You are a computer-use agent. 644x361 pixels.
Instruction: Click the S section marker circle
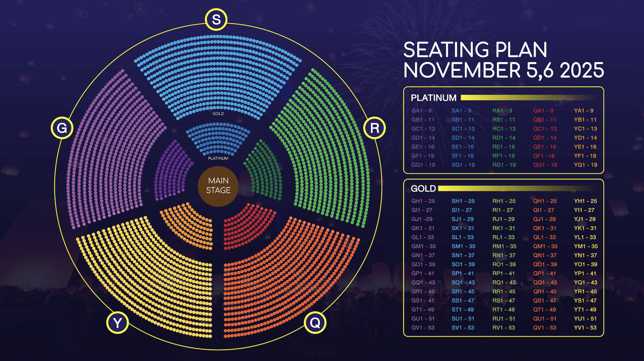pos(216,20)
